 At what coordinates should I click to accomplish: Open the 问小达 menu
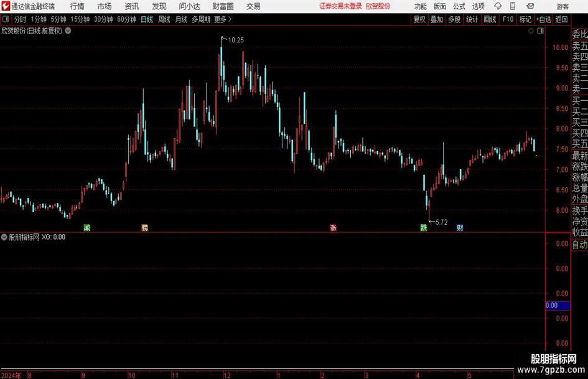[x=189, y=6]
